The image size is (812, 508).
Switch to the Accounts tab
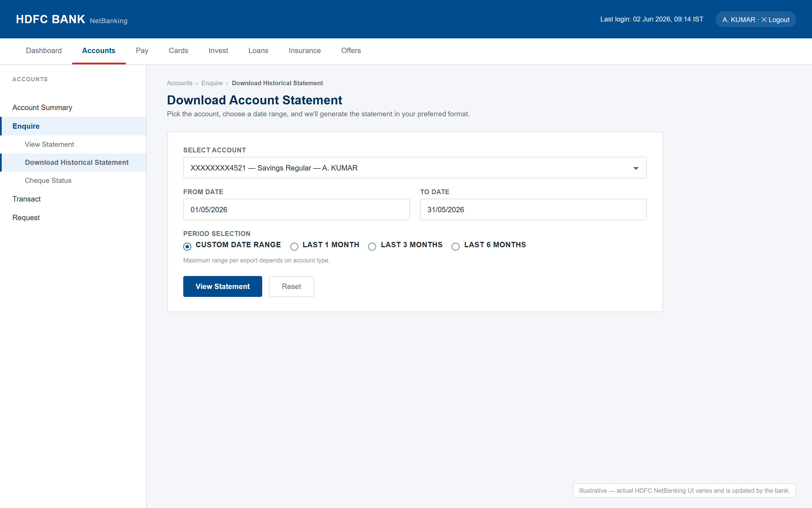pyautogui.click(x=99, y=51)
